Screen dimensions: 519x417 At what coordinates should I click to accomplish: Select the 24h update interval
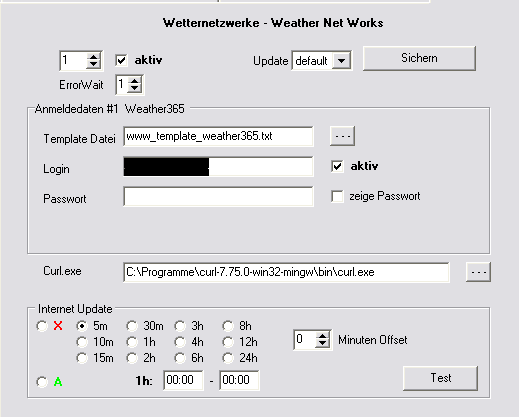pos(228,358)
